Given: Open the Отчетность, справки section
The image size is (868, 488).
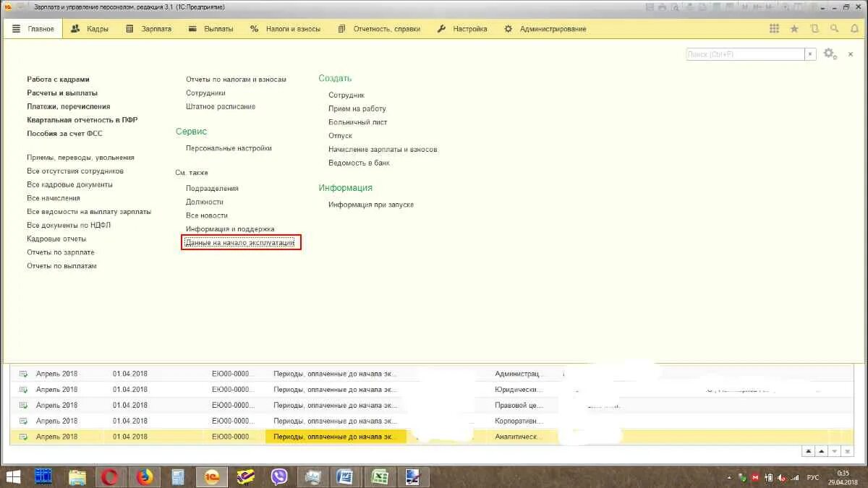Looking at the screenshot, I should pos(378,29).
